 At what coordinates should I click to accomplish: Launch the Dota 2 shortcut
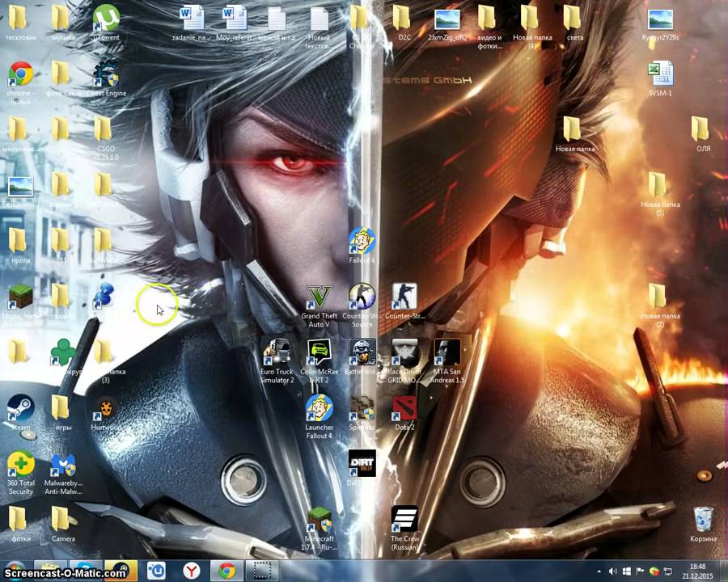pos(404,413)
